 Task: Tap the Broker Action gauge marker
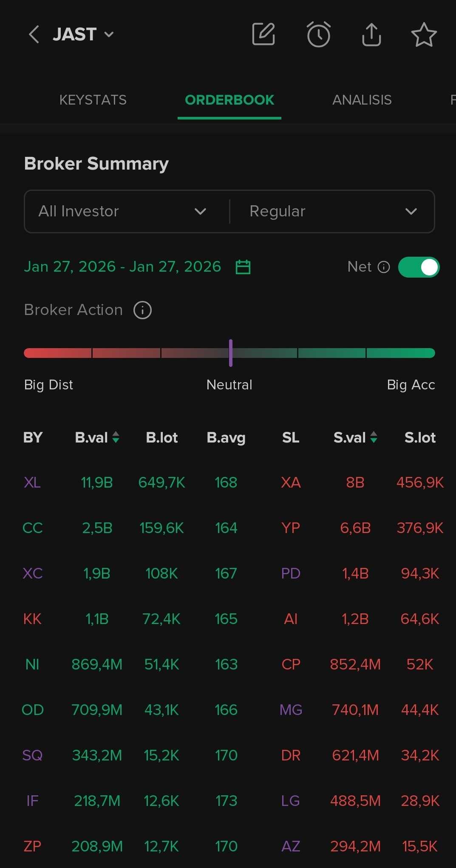(230, 353)
